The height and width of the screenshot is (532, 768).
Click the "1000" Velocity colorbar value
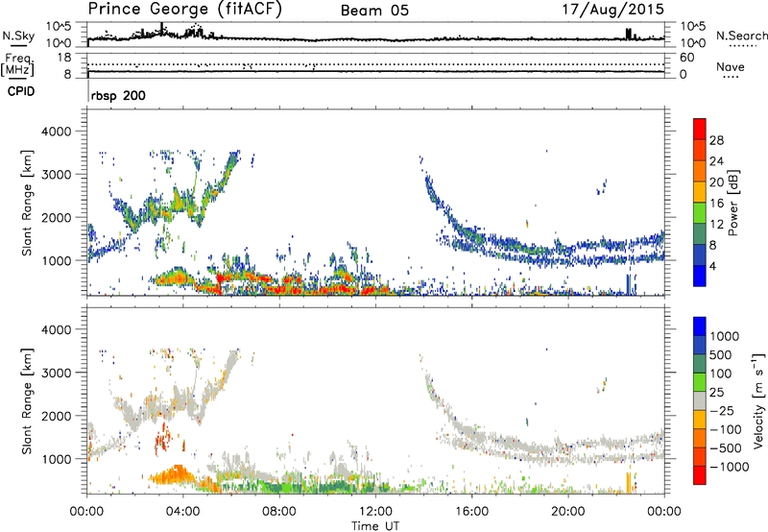coord(725,336)
